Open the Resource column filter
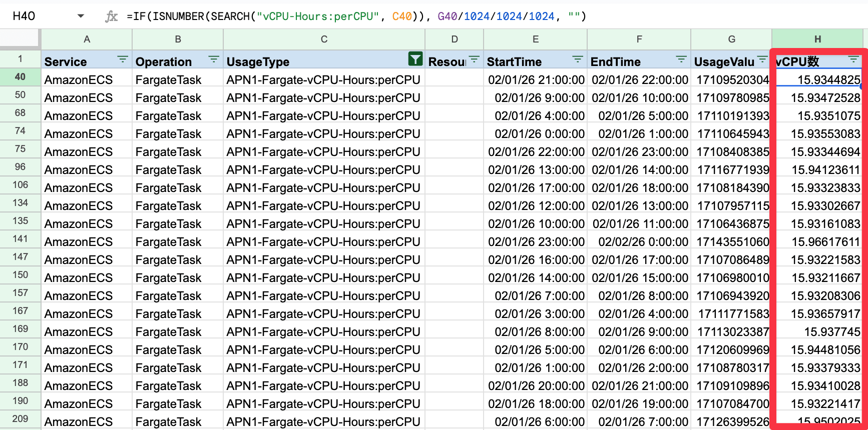This screenshot has width=868, height=430. (474, 59)
